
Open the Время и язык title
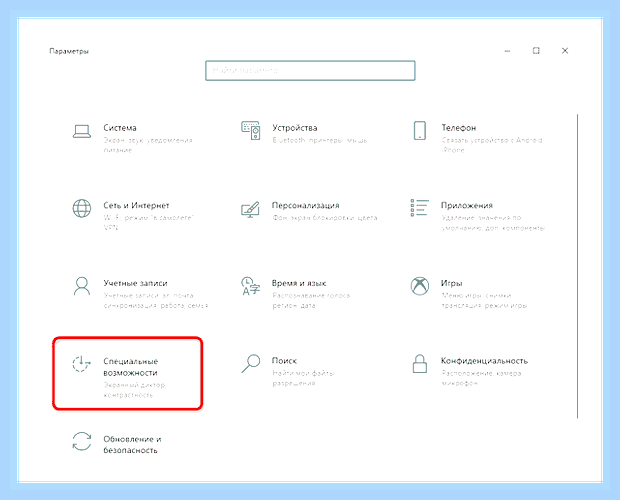coord(299,283)
